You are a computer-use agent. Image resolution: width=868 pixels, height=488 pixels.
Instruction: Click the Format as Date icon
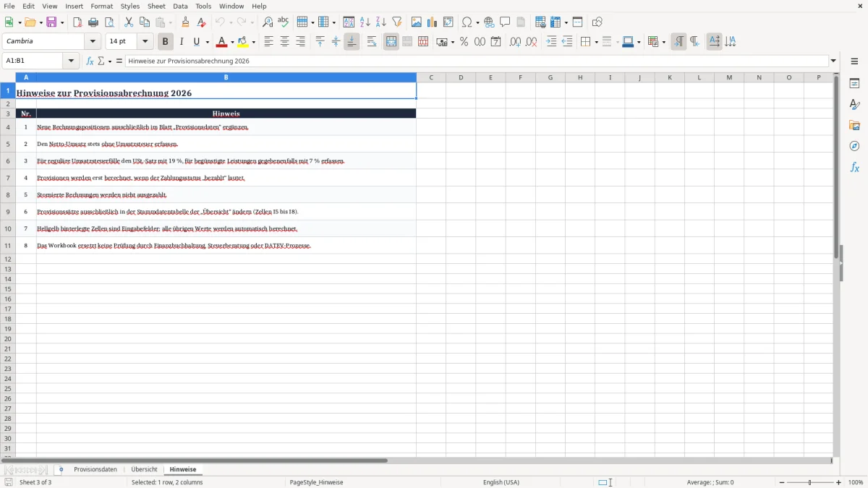click(496, 42)
